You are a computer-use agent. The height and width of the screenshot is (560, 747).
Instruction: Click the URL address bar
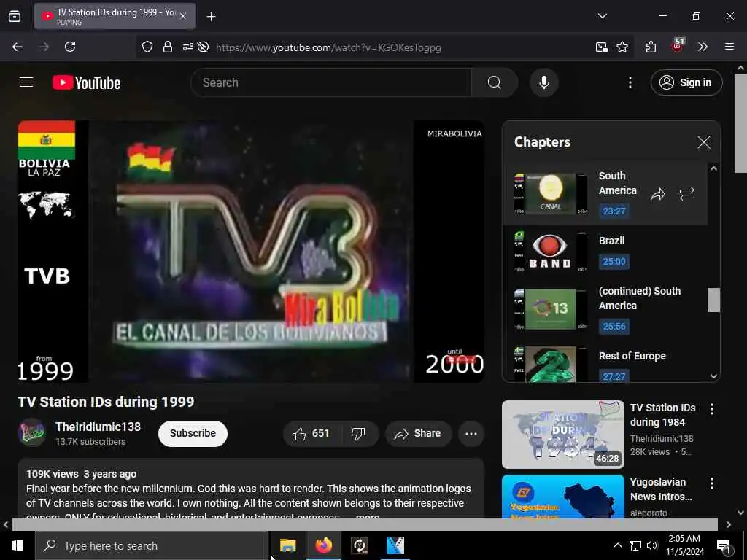tap(328, 47)
